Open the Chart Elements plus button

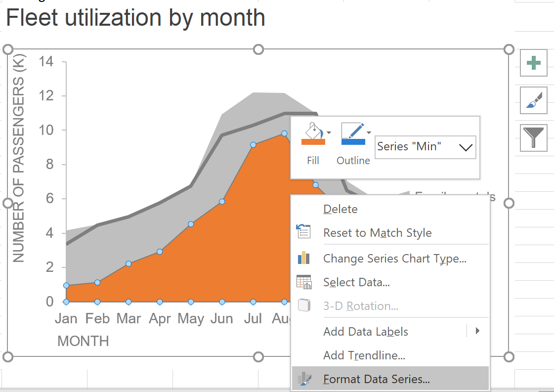533,63
